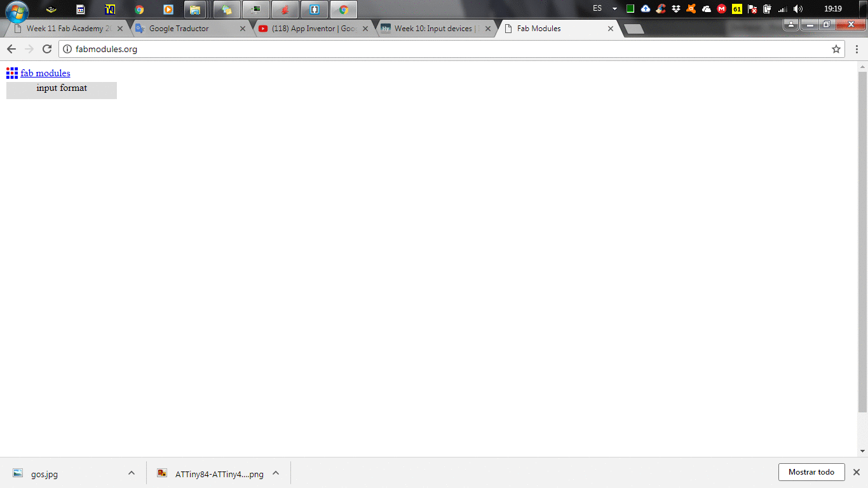868x488 pixels.
Task: Click the OneDrive cloud tray icon
Action: (x=707, y=9)
